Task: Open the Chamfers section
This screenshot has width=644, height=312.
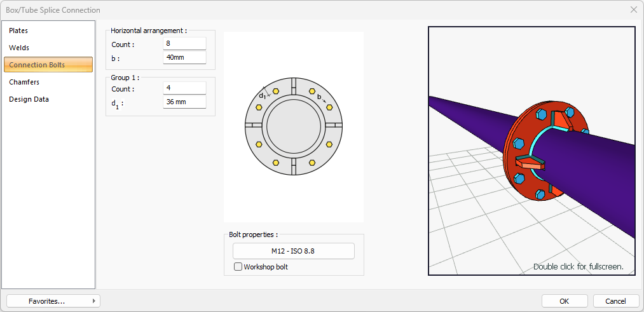Action: click(x=24, y=82)
